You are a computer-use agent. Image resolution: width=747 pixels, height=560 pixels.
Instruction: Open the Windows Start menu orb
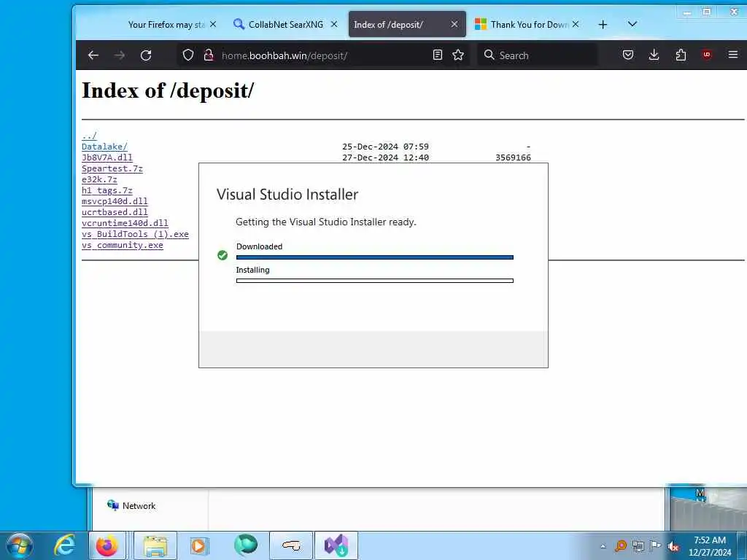(20, 545)
